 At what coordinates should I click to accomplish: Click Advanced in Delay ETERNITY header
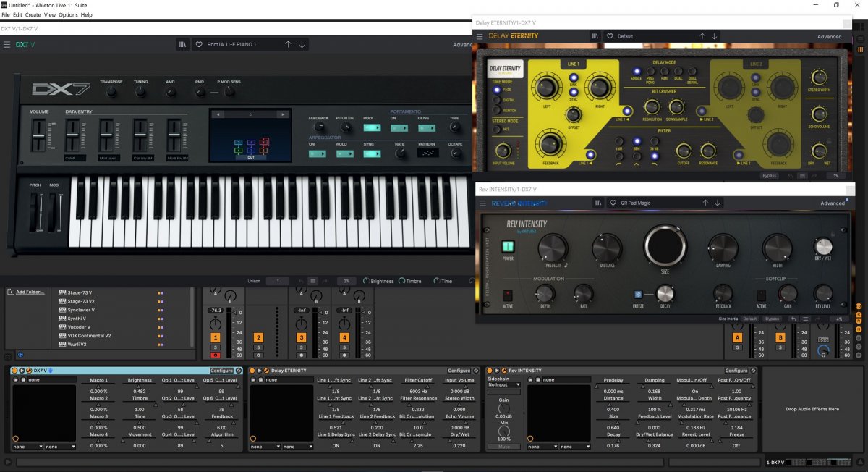click(x=829, y=36)
